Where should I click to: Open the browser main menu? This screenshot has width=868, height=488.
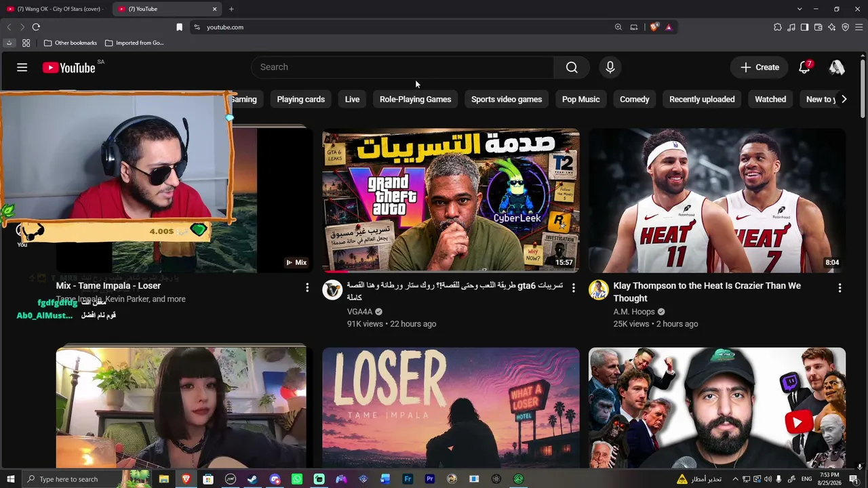coord(859,27)
